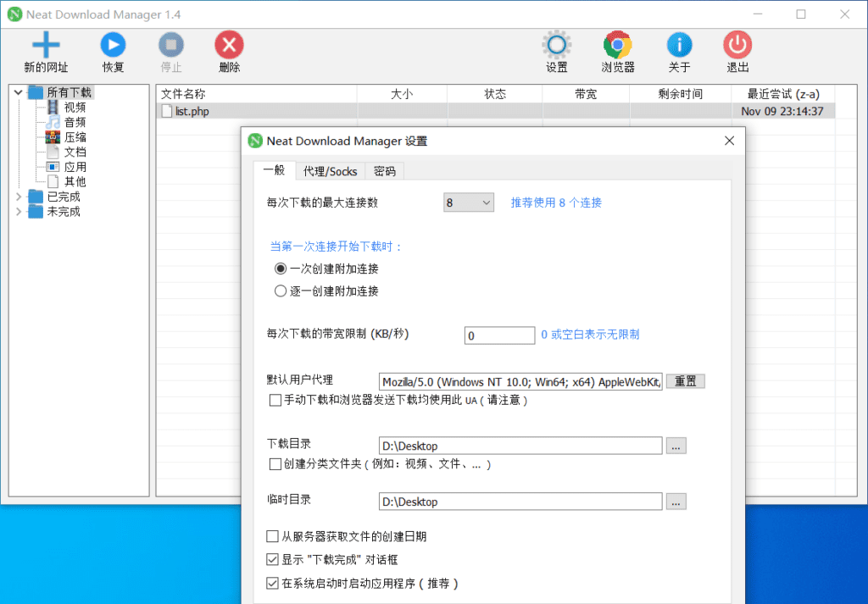Select the 视频 film icon category
868x604 pixels.
pos(53,107)
